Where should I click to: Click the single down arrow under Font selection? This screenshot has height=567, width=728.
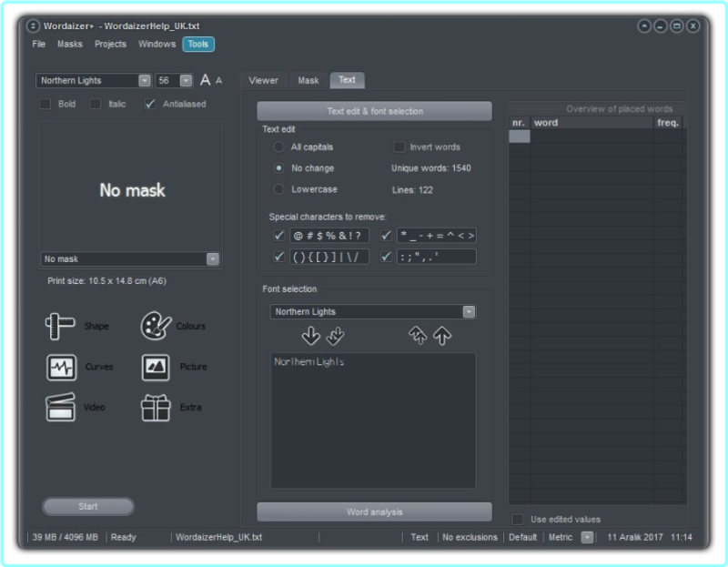tap(310, 336)
